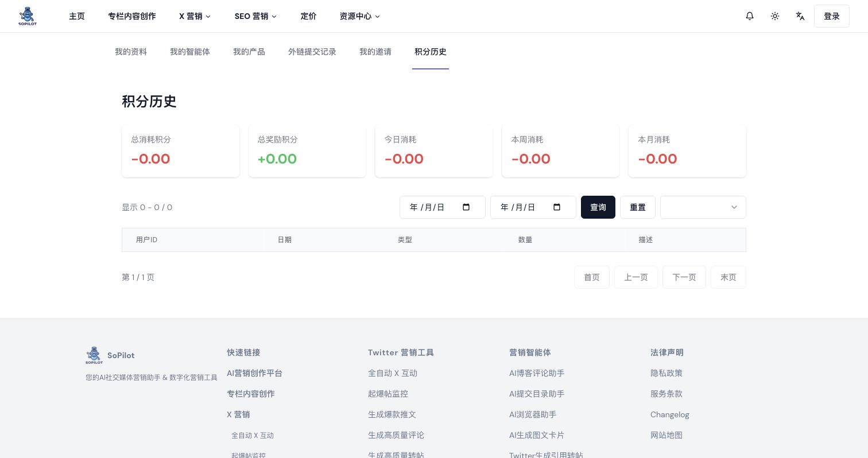Screen dimensions: 868x458
Task: Click the 今日消耗 stat card
Action: pos(434,151)
